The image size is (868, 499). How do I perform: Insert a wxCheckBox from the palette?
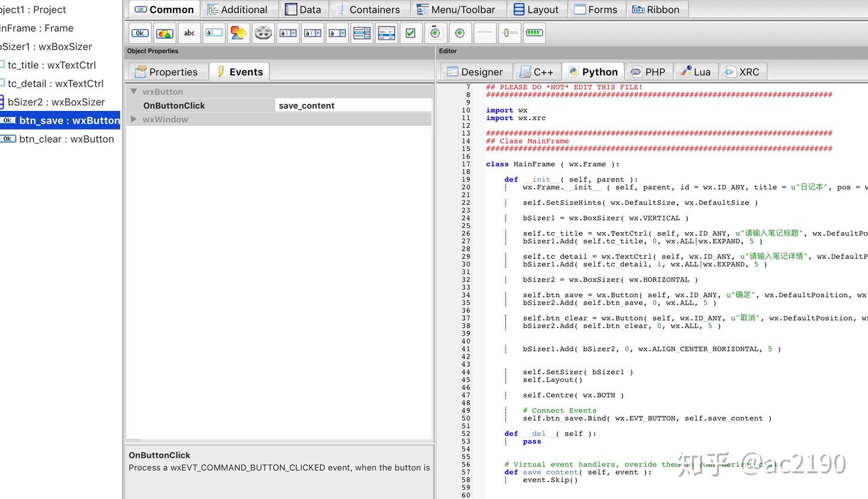tap(410, 33)
